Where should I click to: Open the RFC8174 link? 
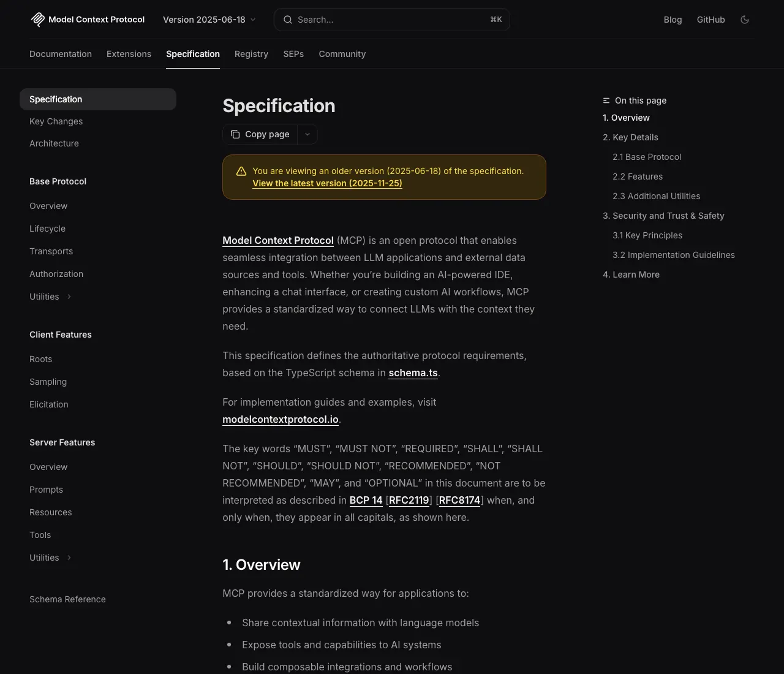(x=460, y=500)
